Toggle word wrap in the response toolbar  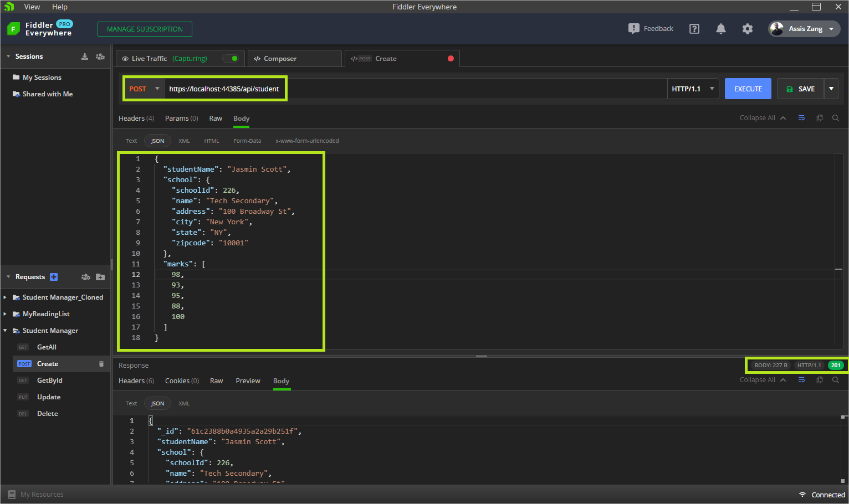pyautogui.click(x=801, y=380)
